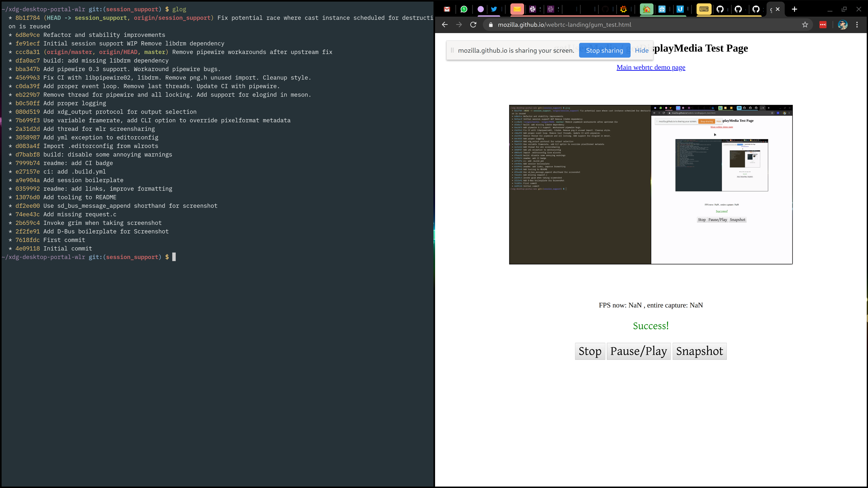Hide the screen sharing notification bar
The width and height of the screenshot is (868, 488).
point(642,50)
